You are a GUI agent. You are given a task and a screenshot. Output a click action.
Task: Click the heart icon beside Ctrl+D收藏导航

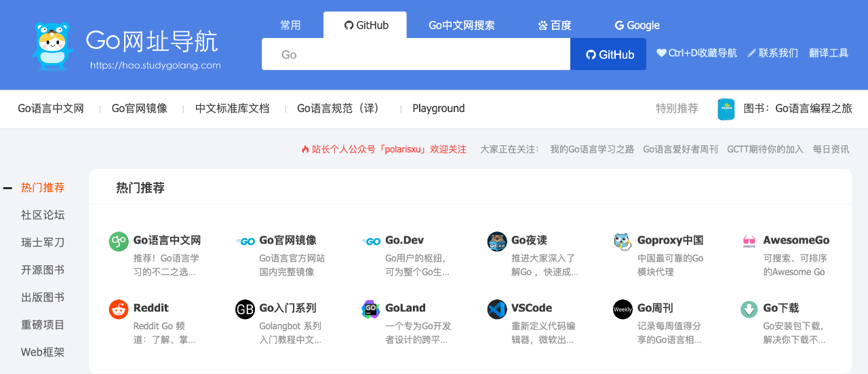click(x=661, y=53)
